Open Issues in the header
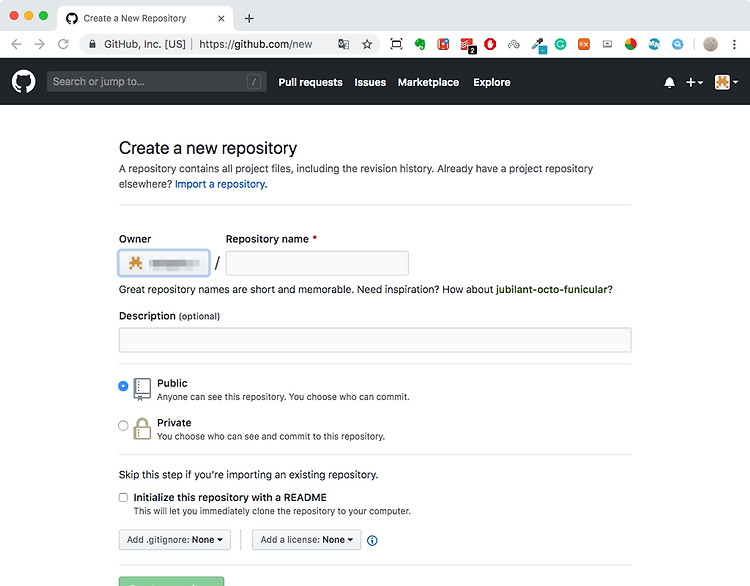 370,82
